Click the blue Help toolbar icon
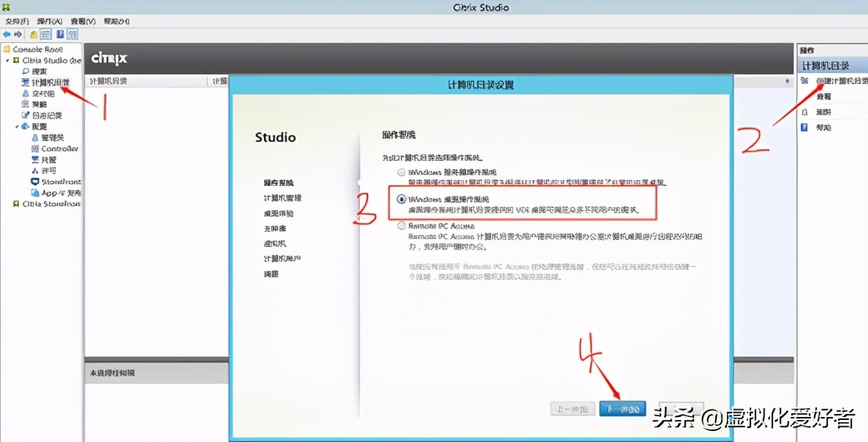The height and width of the screenshot is (442, 868). point(60,34)
